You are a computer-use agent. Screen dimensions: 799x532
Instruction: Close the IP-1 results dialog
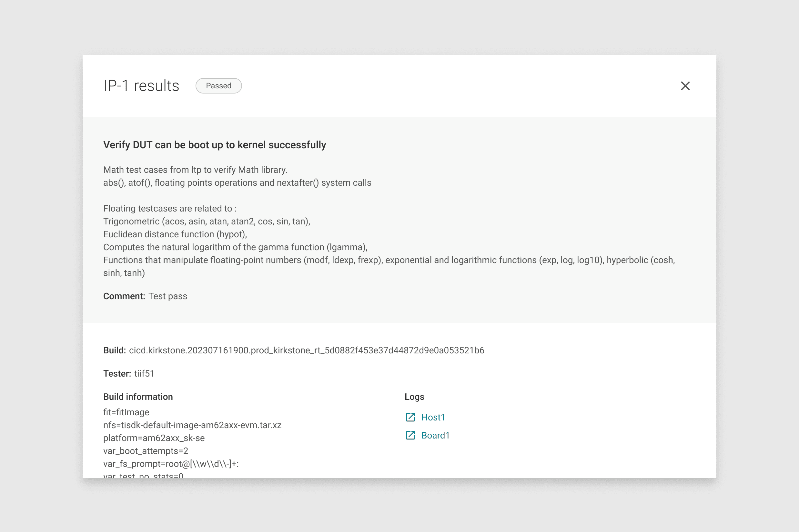pos(685,86)
